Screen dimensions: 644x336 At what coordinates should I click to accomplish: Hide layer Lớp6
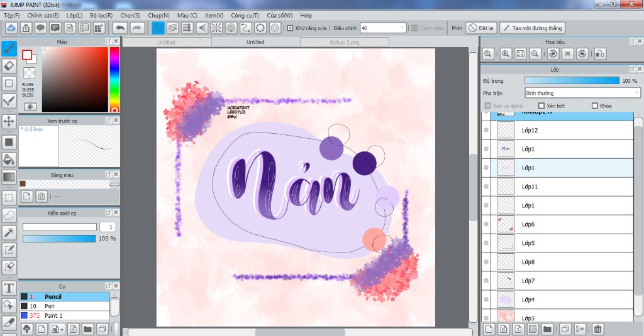pyautogui.click(x=486, y=224)
